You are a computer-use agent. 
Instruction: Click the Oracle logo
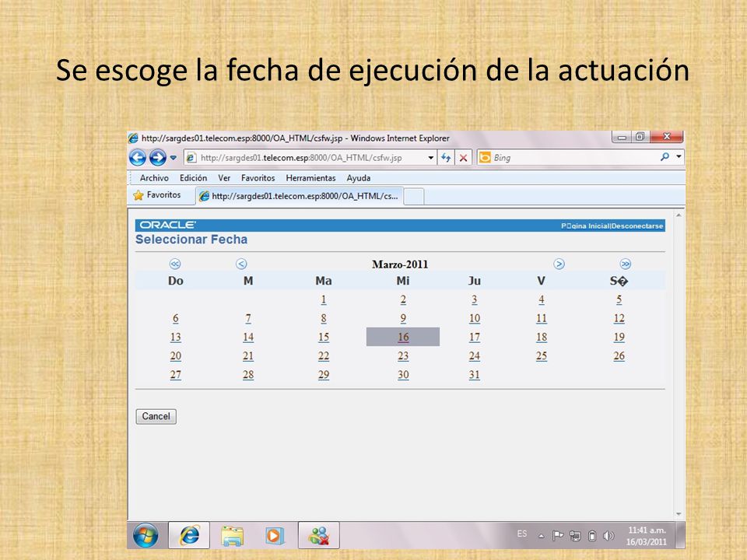[x=168, y=226]
